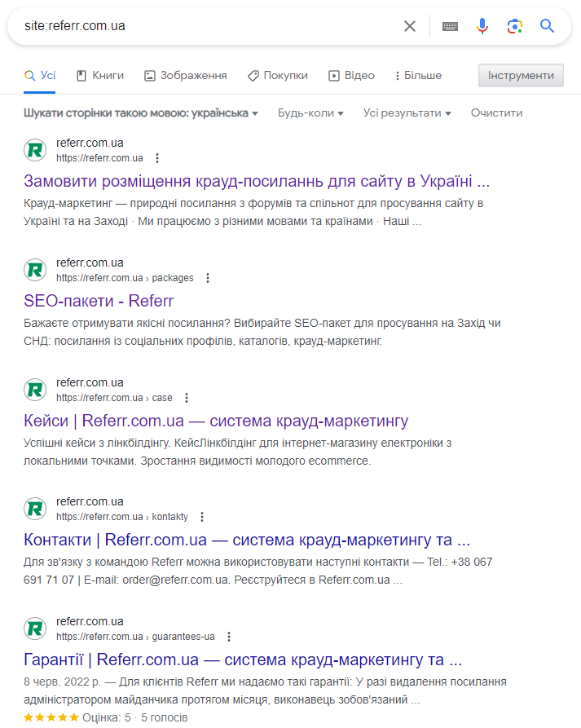Switch to the Відео tab
Screen dimensions: 581x728
(351, 76)
